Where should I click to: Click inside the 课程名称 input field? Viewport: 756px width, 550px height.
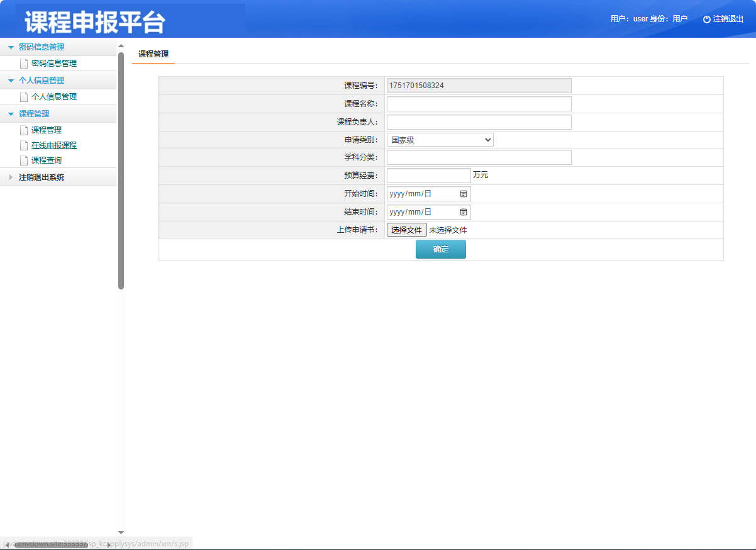tap(479, 103)
